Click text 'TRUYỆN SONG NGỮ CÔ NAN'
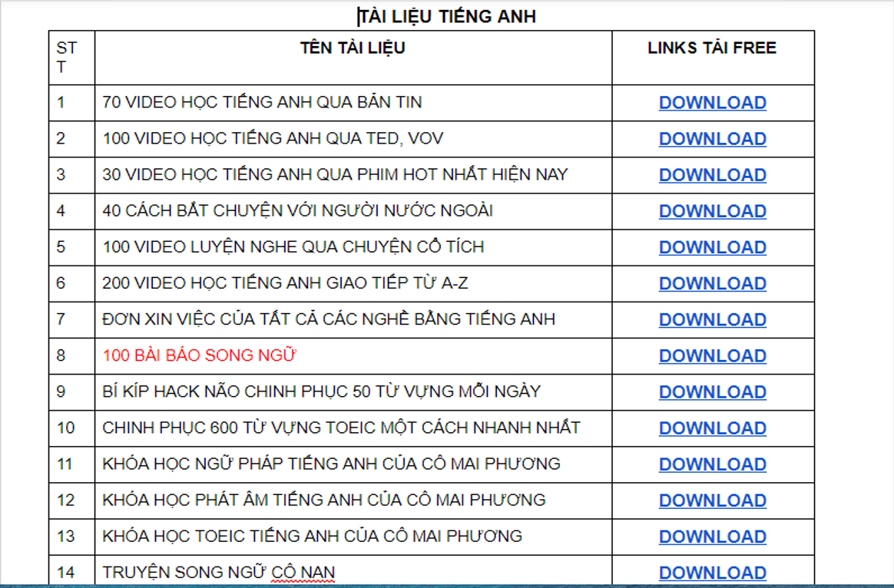894x588 pixels. [x=219, y=572]
